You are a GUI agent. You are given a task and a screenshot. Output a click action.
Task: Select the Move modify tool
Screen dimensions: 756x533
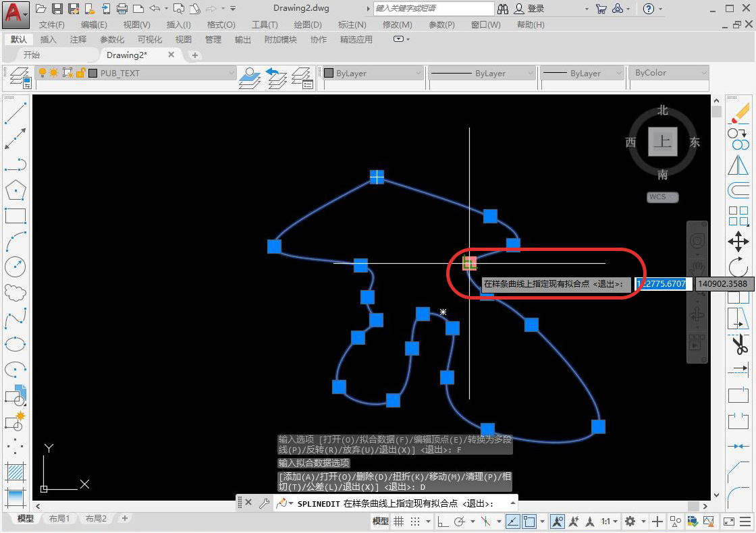738,242
